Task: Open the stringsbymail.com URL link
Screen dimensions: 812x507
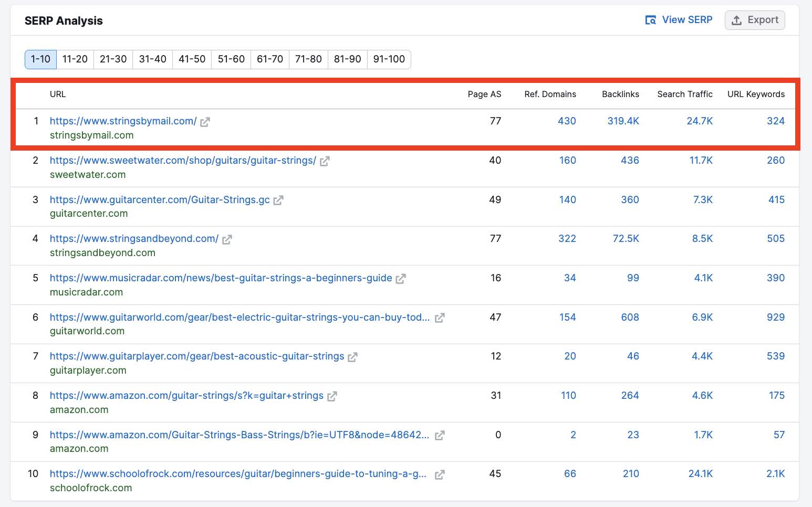Action: coord(123,121)
